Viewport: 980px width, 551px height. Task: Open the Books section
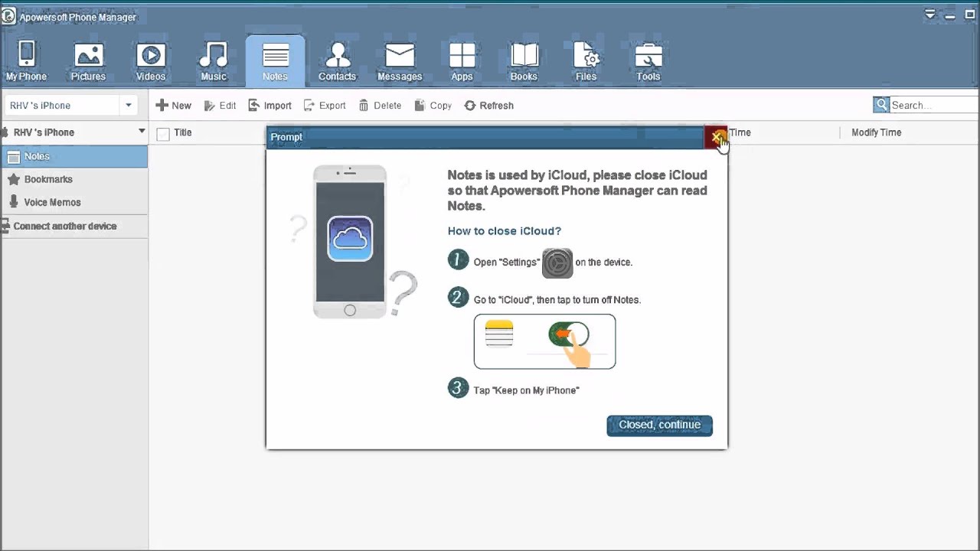coord(524,61)
